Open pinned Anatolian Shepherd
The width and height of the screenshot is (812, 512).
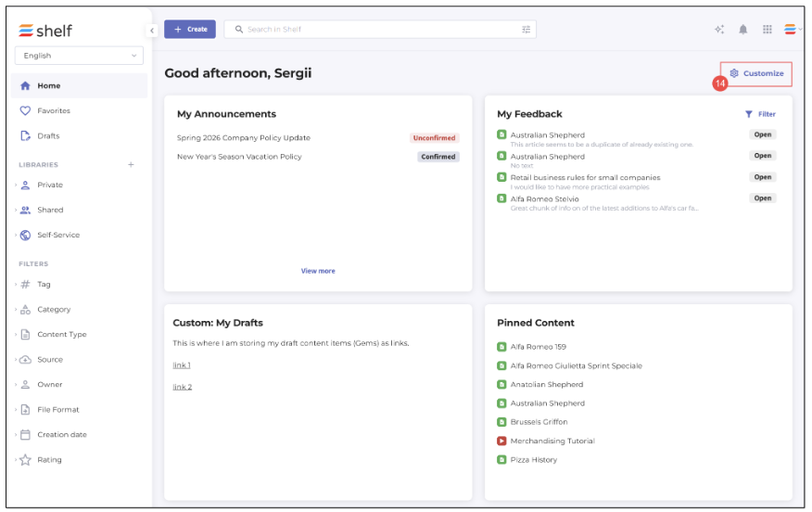(546, 385)
